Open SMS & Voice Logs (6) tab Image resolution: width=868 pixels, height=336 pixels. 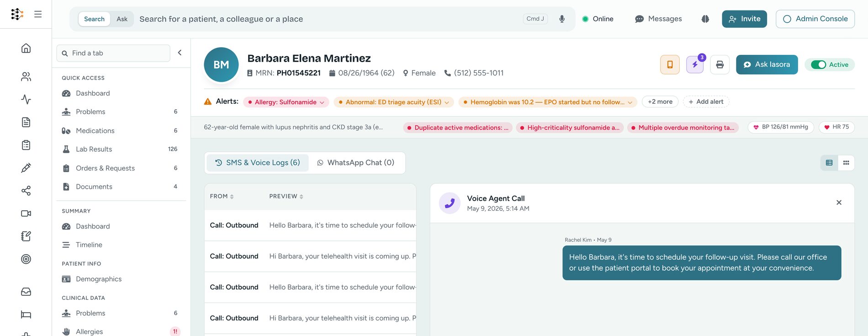(258, 163)
